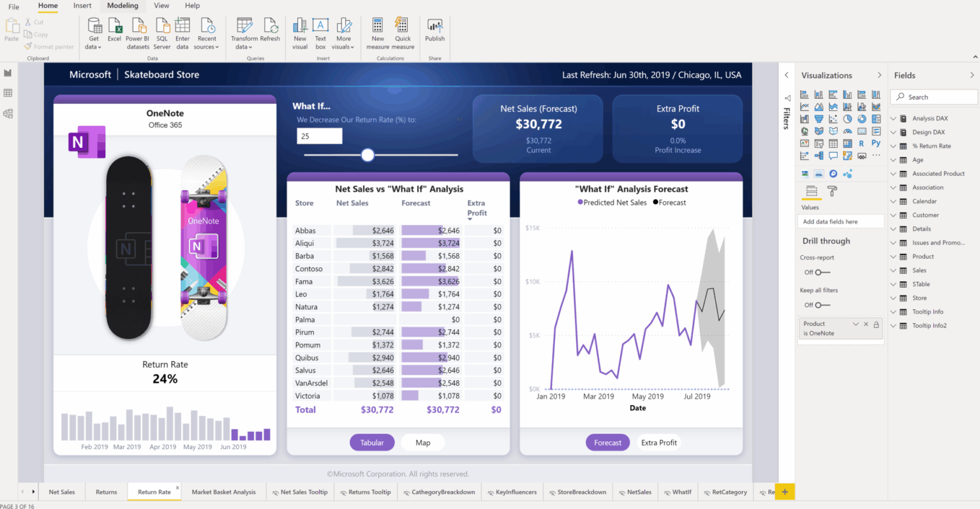Switch the forecast chart to Extra Profit view
Viewport: 980px width, 509px height.
click(658, 442)
